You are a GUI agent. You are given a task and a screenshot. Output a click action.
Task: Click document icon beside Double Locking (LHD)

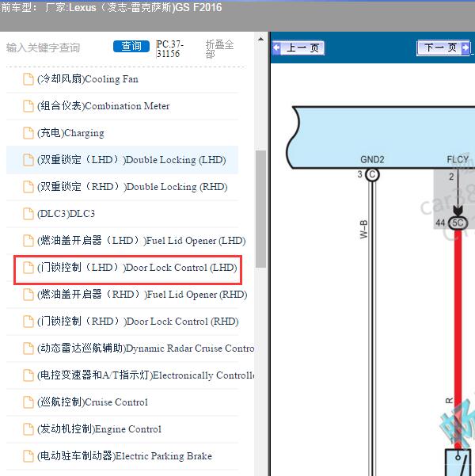28,160
